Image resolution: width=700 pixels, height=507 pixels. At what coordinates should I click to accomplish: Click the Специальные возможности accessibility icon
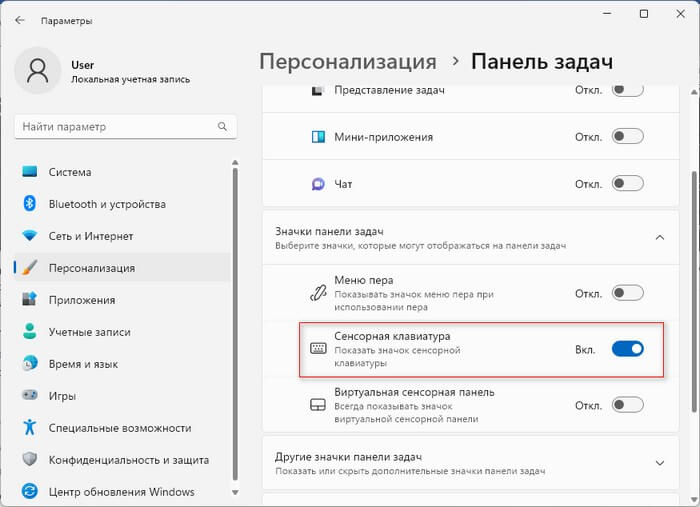pos(29,428)
